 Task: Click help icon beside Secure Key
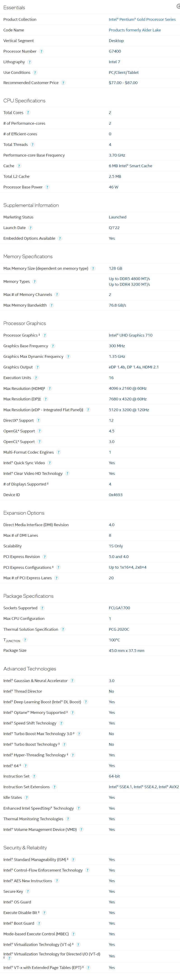[x=28, y=891]
